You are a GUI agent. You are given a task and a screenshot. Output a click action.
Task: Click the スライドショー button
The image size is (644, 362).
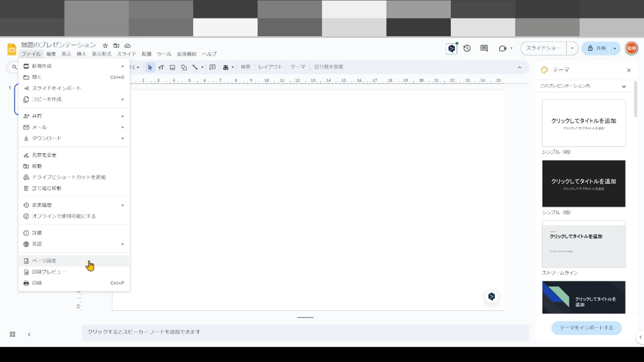543,48
